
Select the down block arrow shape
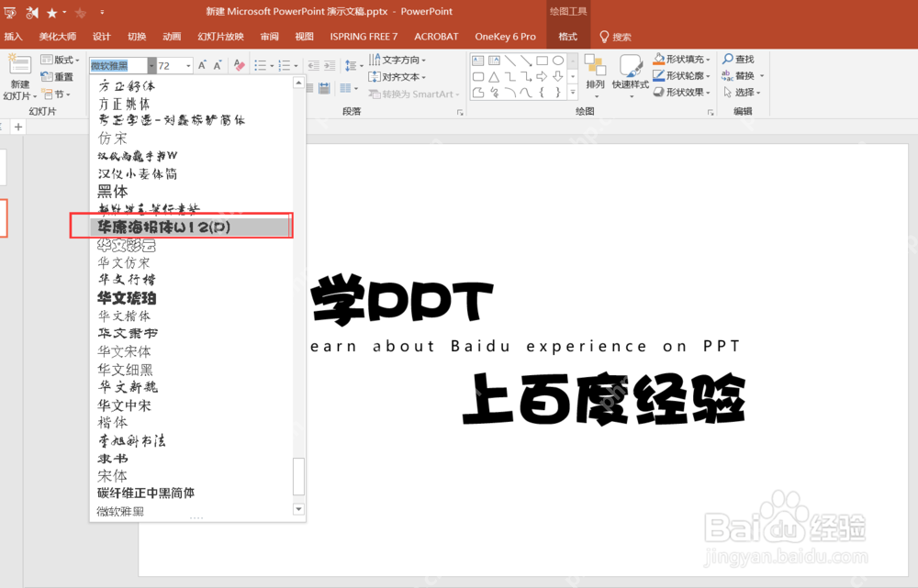point(558,77)
